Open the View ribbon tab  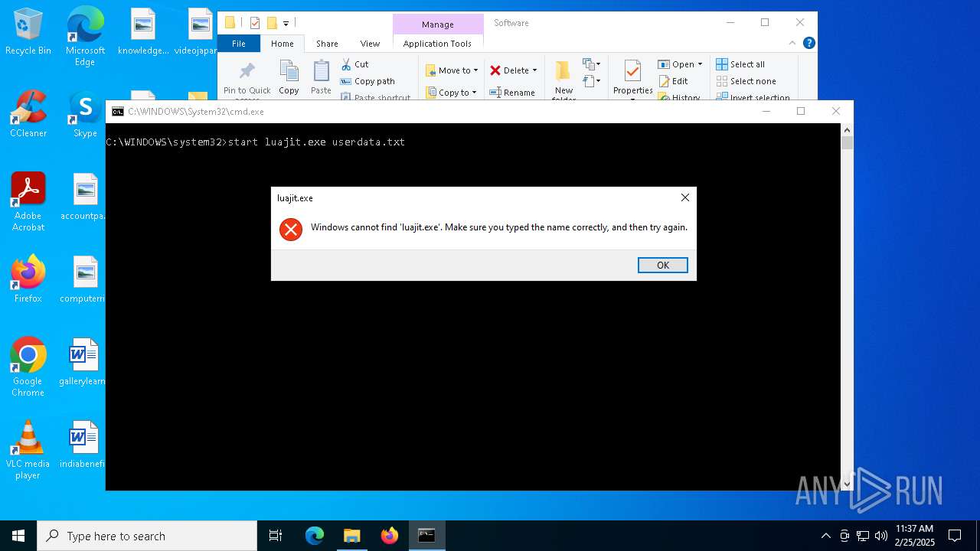(370, 44)
